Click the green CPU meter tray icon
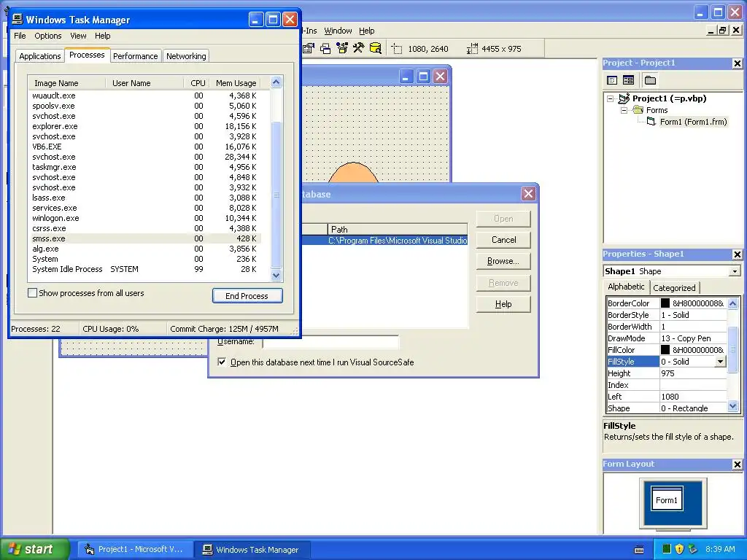The height and width of the screenshot is (560, 747). point(667,549)
